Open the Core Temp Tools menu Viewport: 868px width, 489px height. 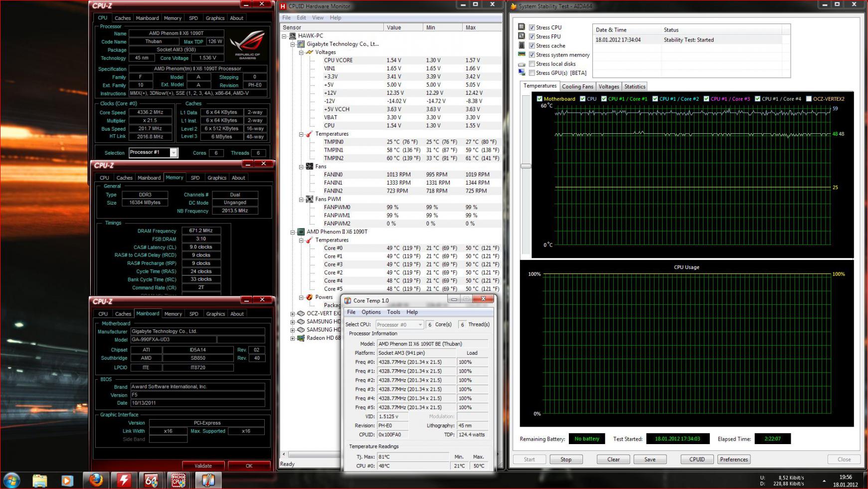pos(393,312)
